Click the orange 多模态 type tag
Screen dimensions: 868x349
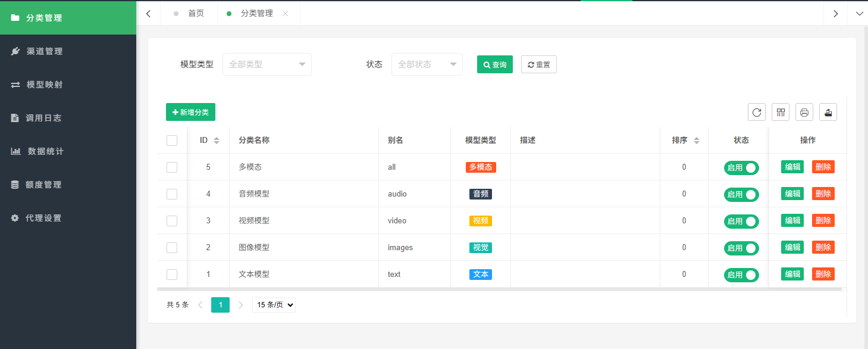[481, 167]
